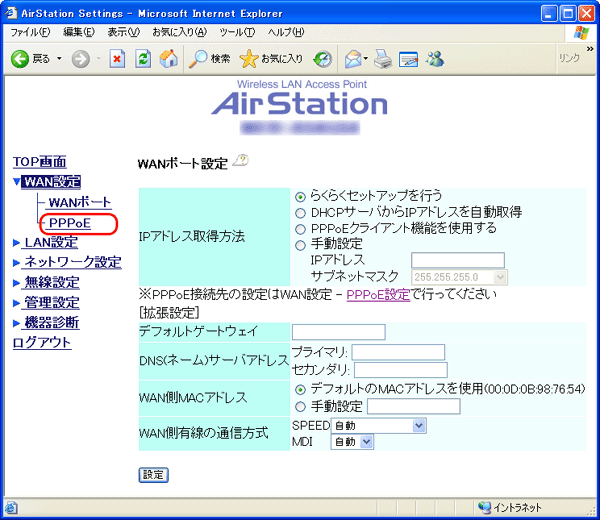Image resolution: width=600 pixels, height=520 pixels.
Task: Select 手動設定 radio for IP address
Action: click(300, 245)
